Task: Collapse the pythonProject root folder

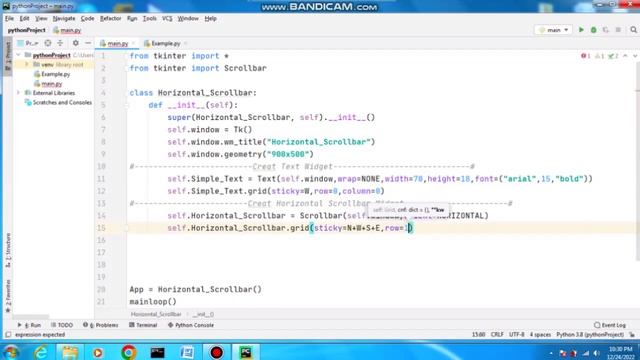Action: tap(18, 55)
